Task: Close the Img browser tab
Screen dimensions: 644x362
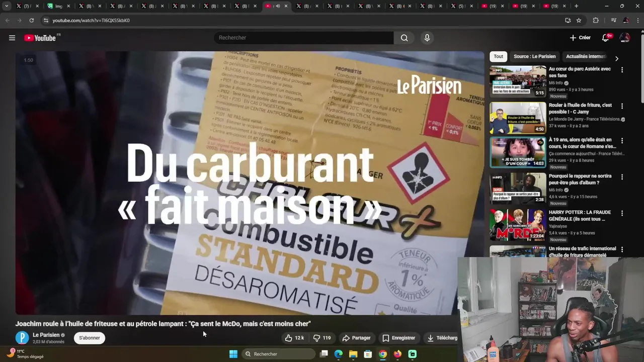Action: click(x=68, y=6)
